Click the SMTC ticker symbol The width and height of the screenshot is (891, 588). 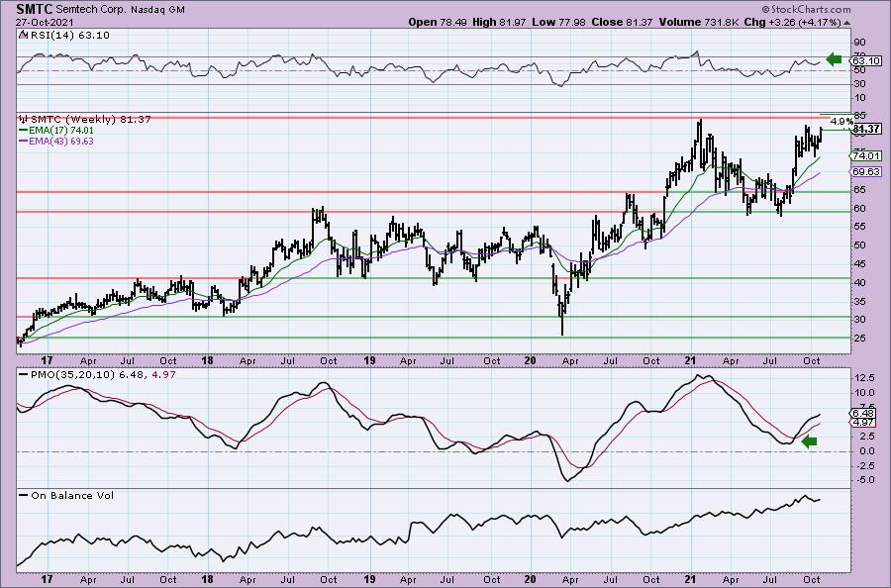(35, 9)
